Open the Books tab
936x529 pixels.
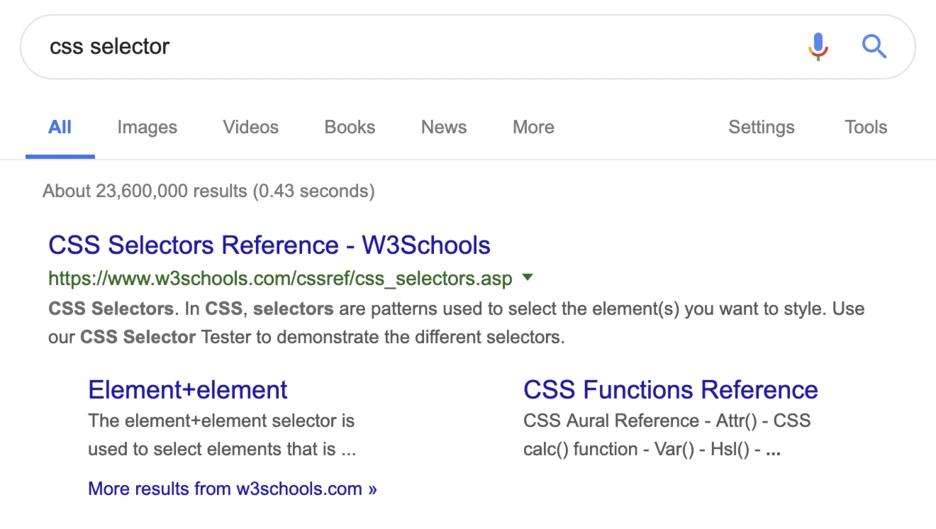click(x=350, y=127)
